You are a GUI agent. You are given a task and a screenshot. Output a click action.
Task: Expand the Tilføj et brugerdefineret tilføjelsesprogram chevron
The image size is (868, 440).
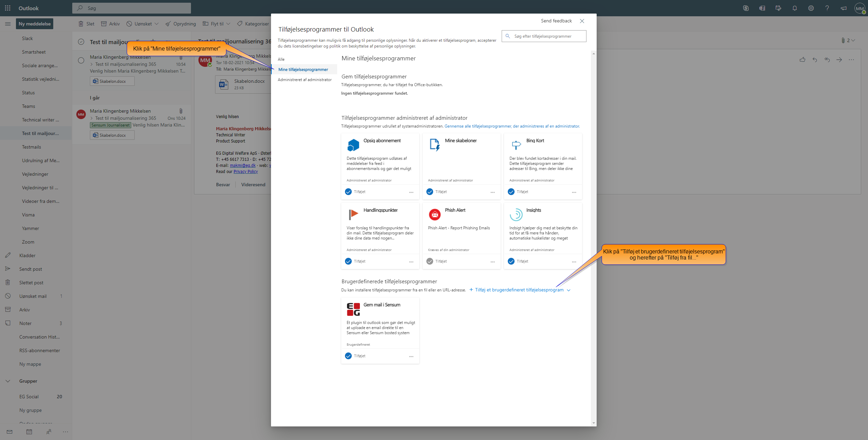pos(569,290)
